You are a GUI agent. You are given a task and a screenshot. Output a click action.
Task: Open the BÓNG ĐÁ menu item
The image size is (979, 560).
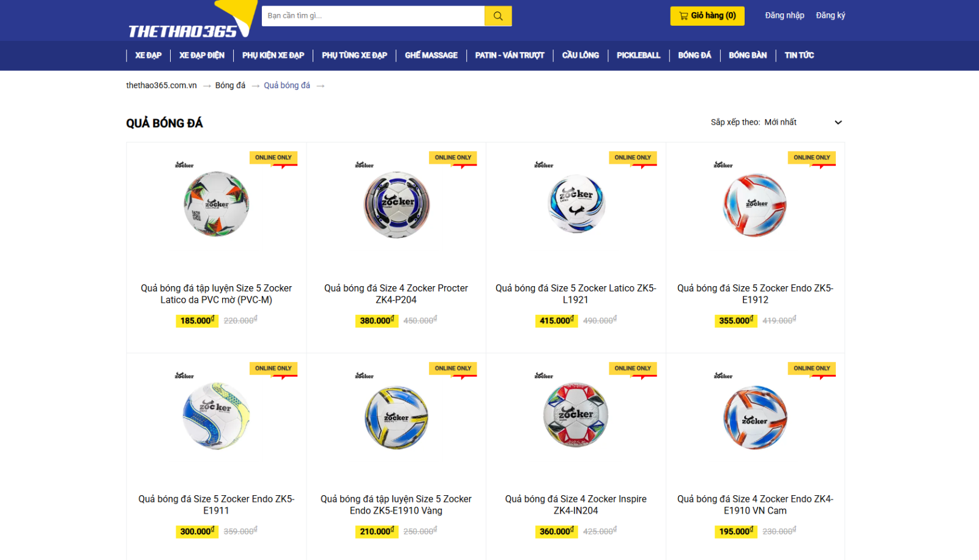[x=694, y=56]
